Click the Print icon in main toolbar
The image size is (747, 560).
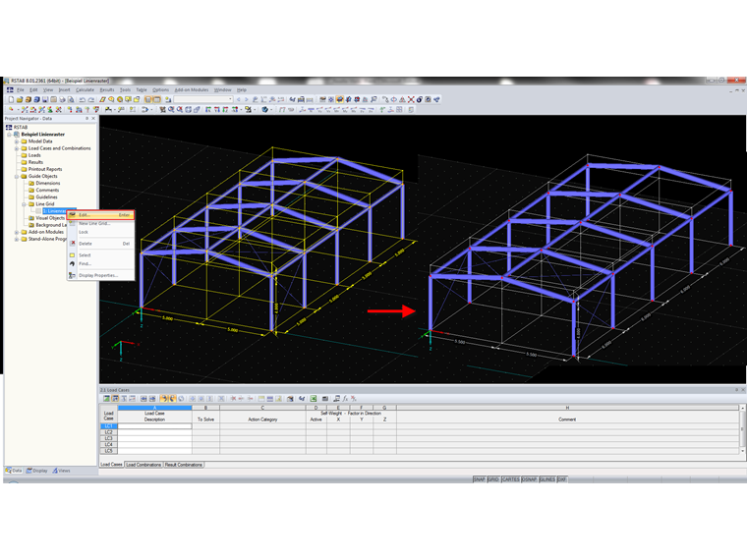tap(62, 99)
